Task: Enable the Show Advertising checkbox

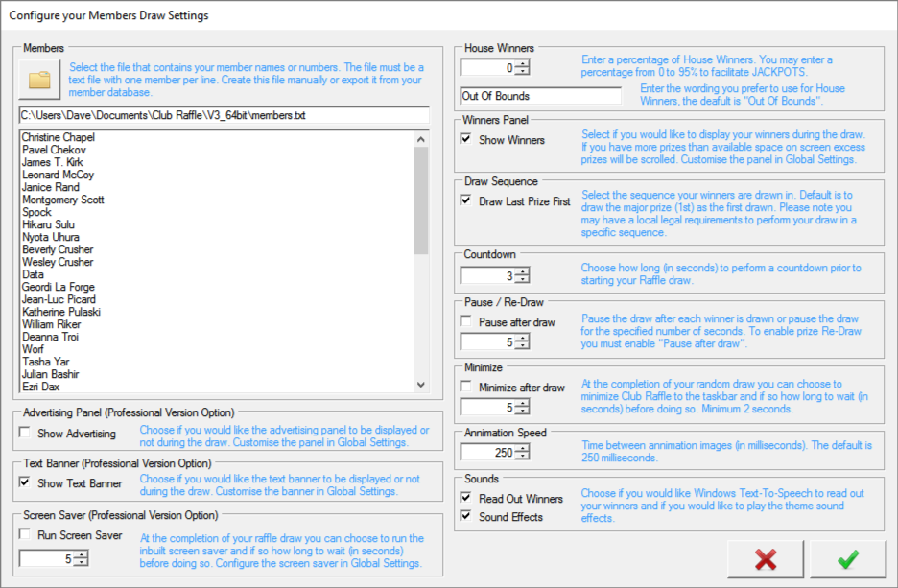Action: (x=25, y=434)
